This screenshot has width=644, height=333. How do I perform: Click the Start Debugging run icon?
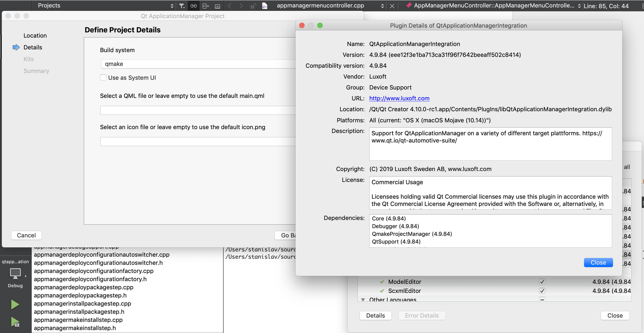15,322
